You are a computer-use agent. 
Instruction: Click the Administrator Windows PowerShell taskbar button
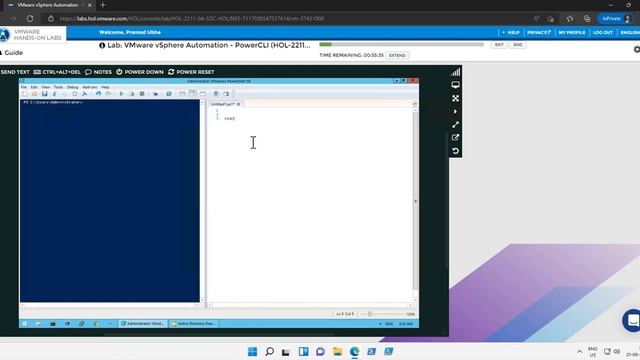(x=143, y=324)
